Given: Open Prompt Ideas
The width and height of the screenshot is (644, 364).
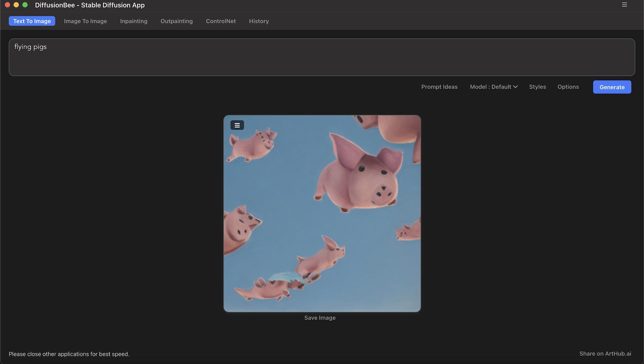Looking at the screenshot, I should pyautogui.click(x=439, y=87).
